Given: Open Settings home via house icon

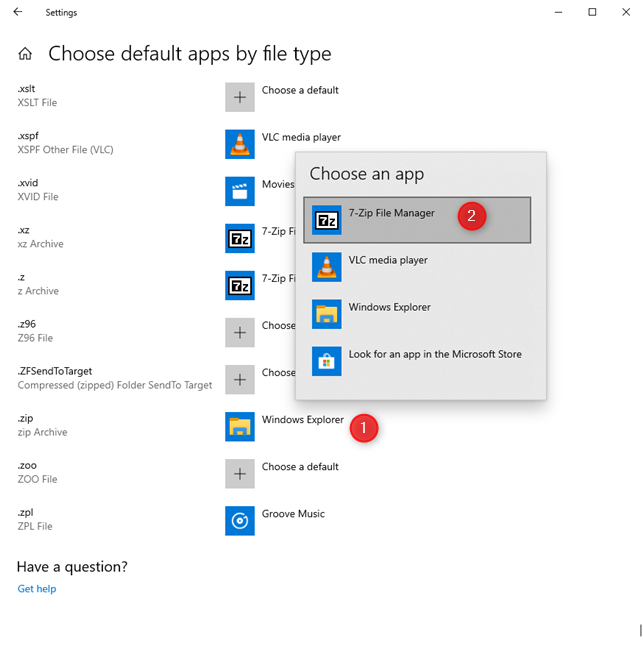Looking at the screenshot, I should 25,54.
